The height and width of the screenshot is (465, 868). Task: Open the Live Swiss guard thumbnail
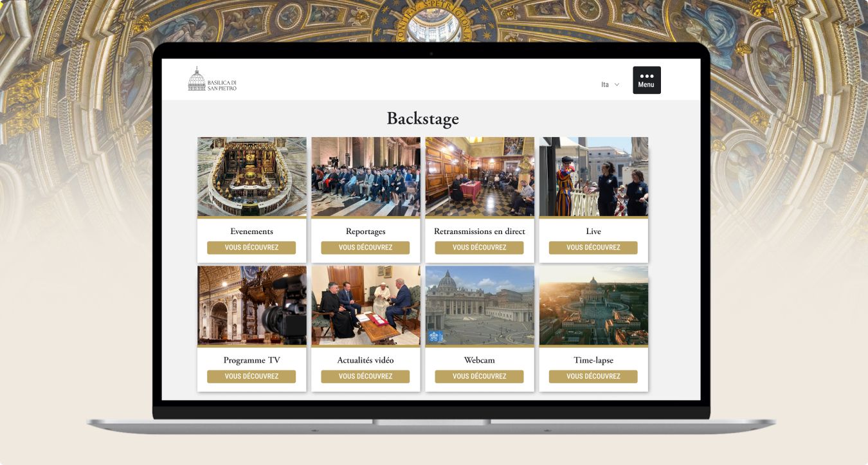pyautogui.click(x=593, y=177)
